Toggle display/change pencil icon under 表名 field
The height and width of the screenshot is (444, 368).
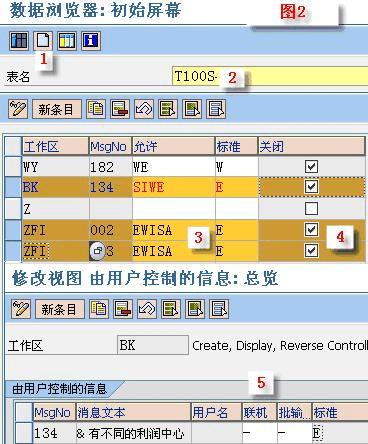point(18,109)
